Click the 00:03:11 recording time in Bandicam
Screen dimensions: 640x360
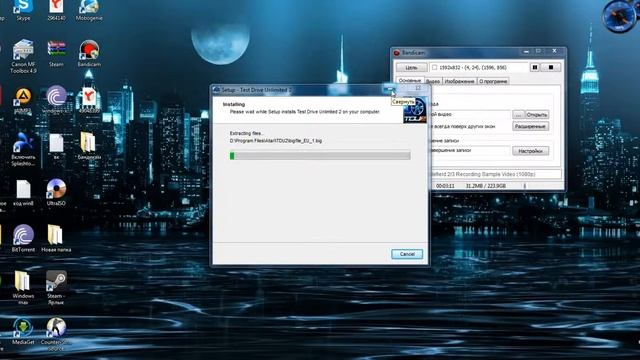click(445, 186)
